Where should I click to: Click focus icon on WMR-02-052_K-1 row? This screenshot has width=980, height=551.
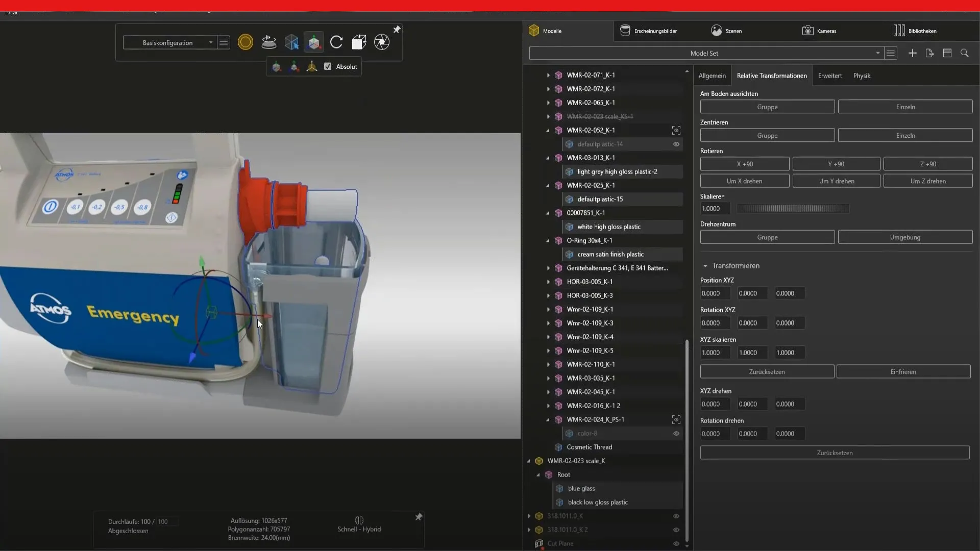pyautogui.click(x=676, y=131)
